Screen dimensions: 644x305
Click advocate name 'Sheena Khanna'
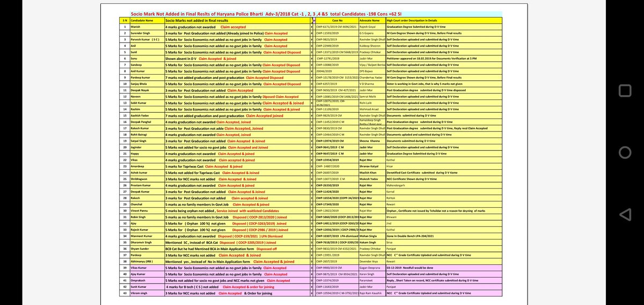tap(370, 141)
